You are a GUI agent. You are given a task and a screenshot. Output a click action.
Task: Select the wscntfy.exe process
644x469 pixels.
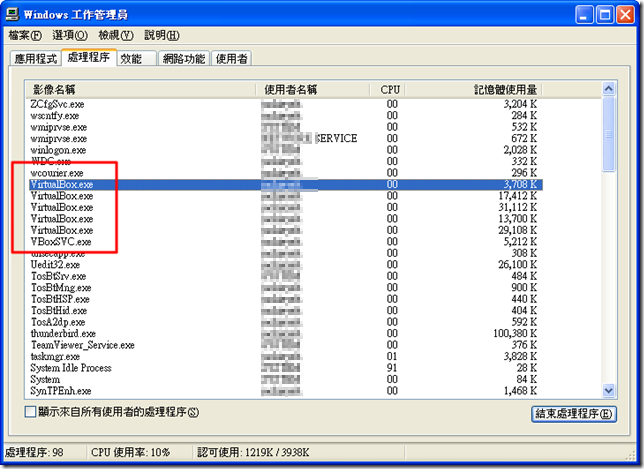(284, 116)
